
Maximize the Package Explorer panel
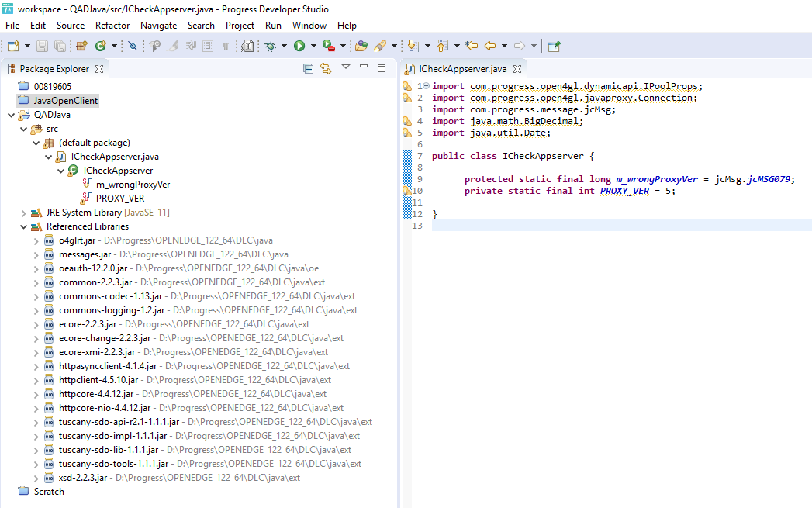(x=382, y=67)
